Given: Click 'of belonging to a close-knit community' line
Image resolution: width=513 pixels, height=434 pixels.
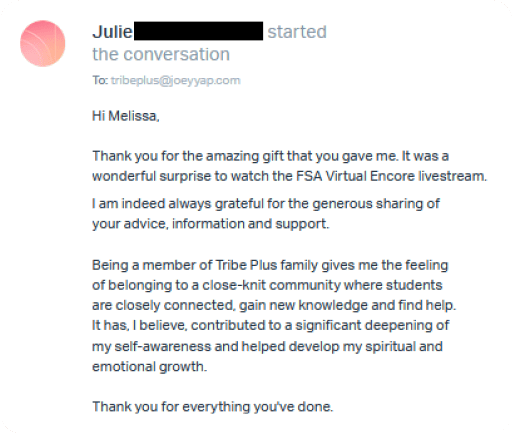Looking at the screenshot, I should [267, 285].
